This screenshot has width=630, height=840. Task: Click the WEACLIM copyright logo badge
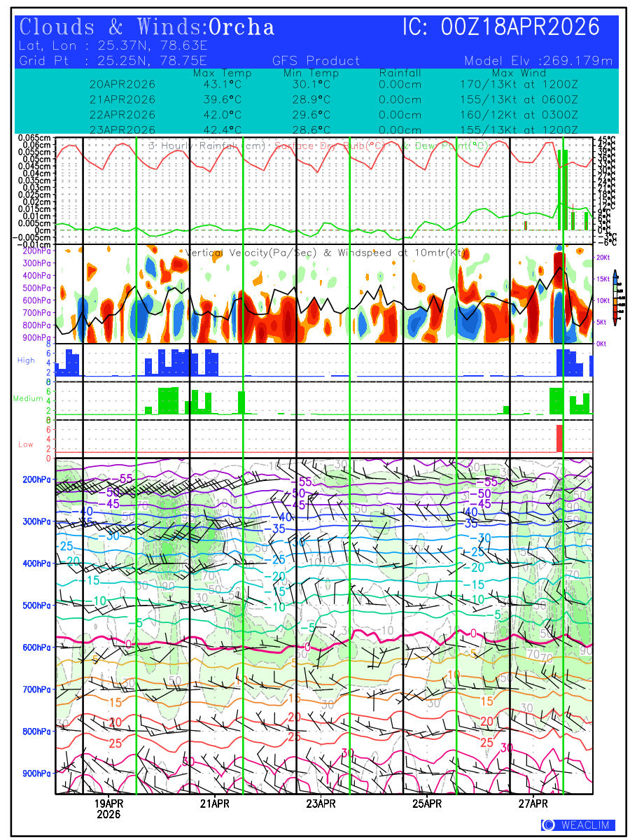tap(577, 825)
